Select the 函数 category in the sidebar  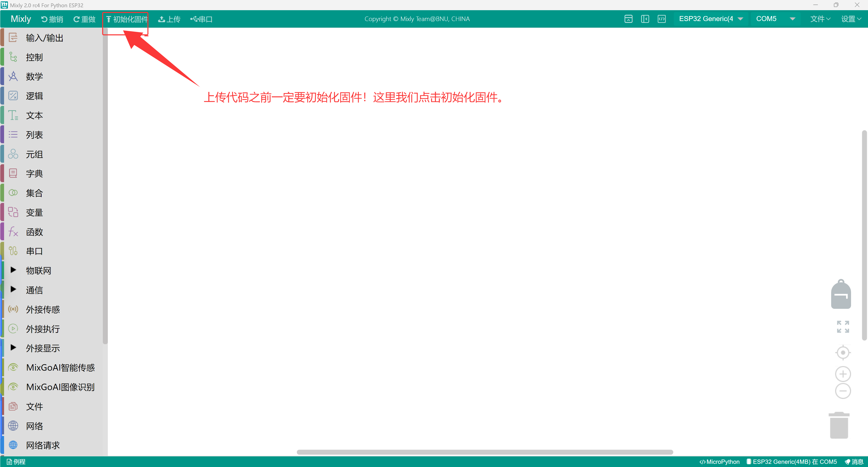point(34,232)
